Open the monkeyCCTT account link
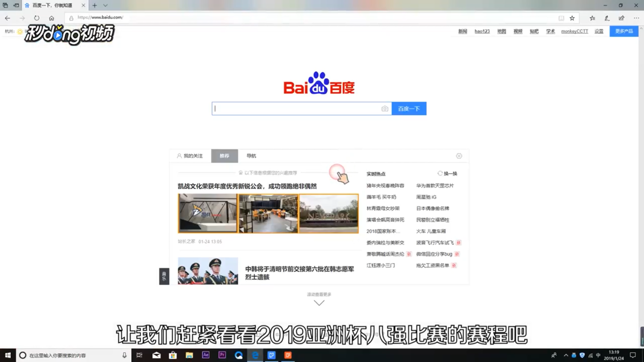 click(x=575, y=31)
